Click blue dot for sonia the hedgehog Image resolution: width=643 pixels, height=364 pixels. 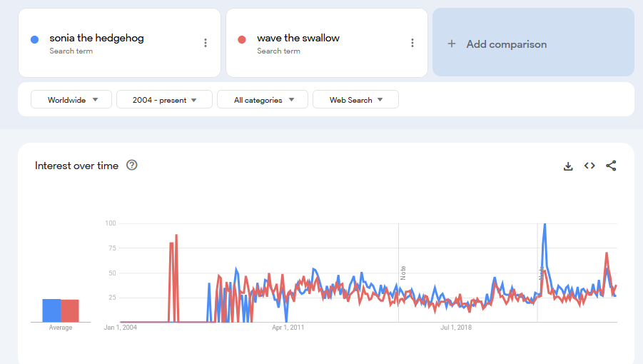click(x=35, y=39)
